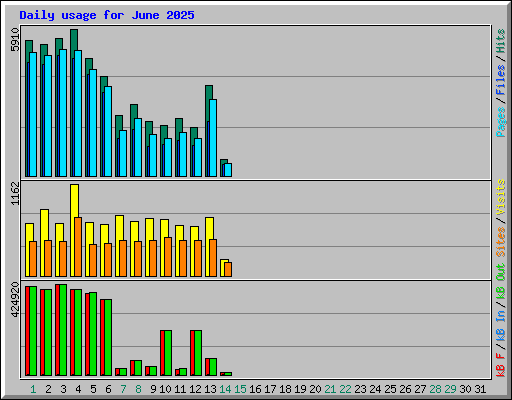Select day 25 on the x-axis
Viewport: 512px width, 400px height.
390,389
